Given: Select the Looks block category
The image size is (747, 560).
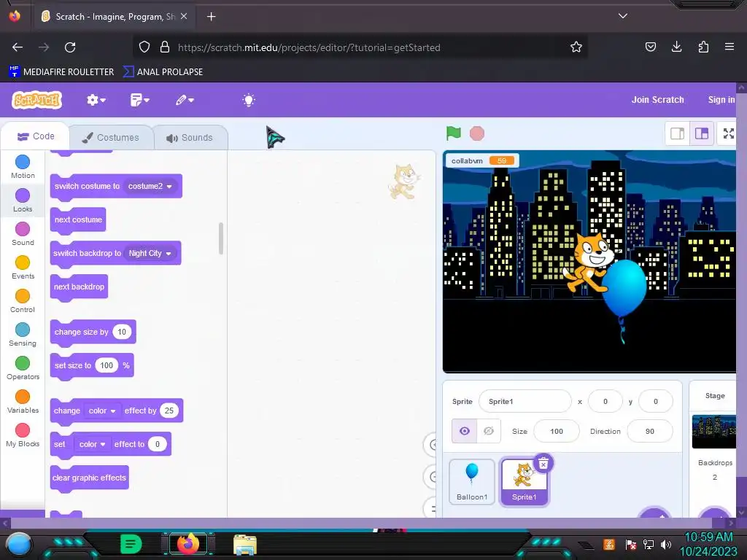Looking at the screenshot, I should (x=23, y=201).
